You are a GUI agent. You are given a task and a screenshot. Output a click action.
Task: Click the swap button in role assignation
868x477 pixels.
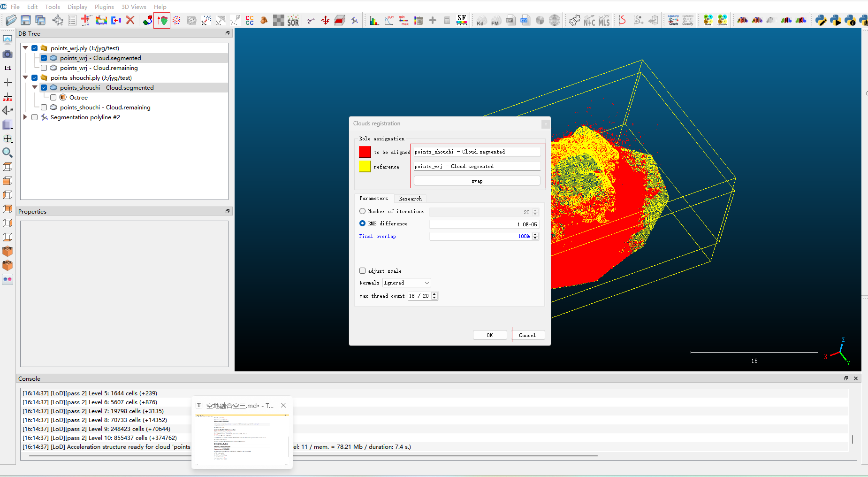coord(477,181)
